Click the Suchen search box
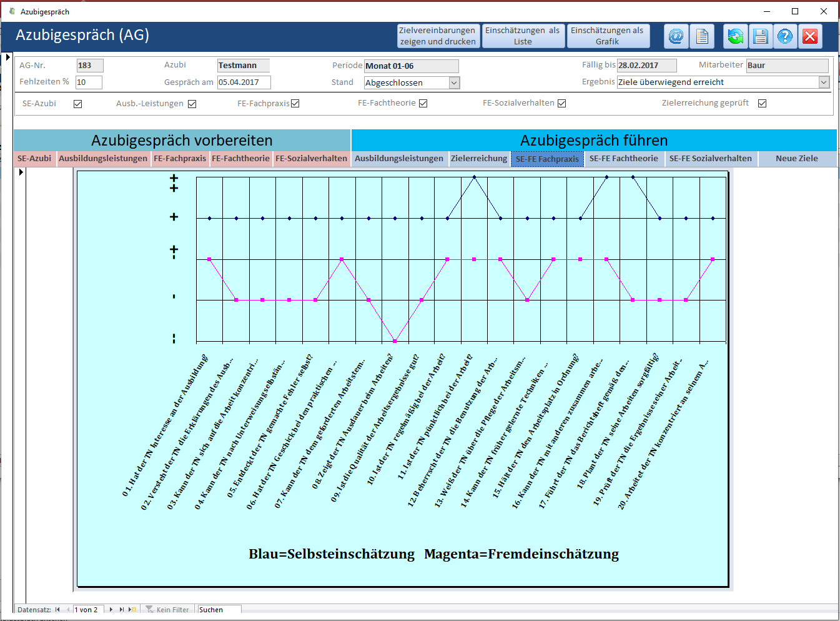 (x=219, y=610)
